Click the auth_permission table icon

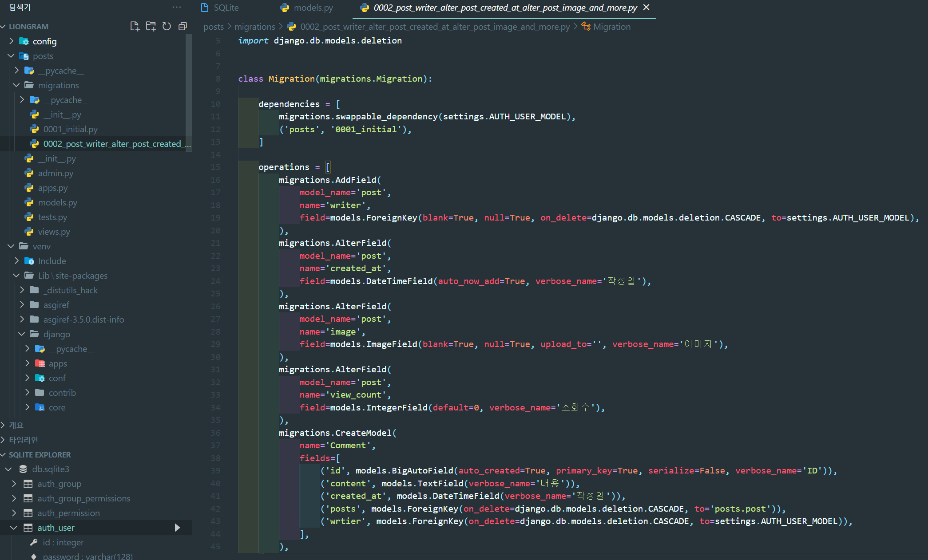(x=28, y=513)
